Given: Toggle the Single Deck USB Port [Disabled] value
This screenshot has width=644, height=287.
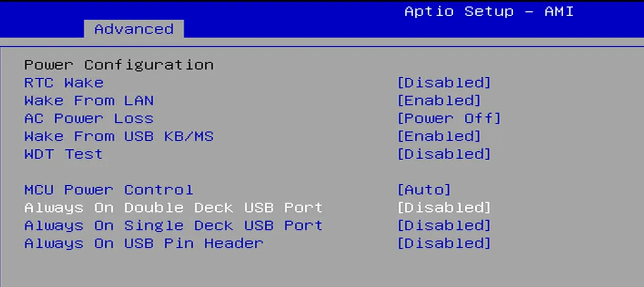Looking at the screenshot, I should (x=444, y=225).
